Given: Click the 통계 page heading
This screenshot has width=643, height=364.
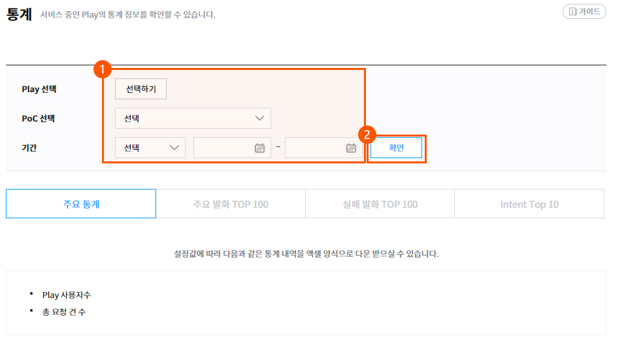Looking at the screenshot, I should coord(20,14).
